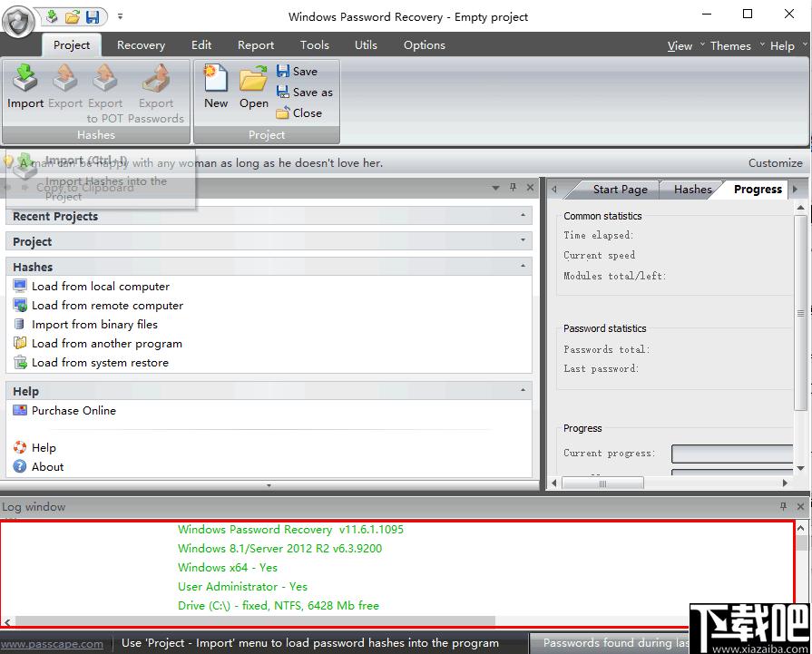The image size is (812, 654).
Task: Expand the Recent Projects section
Action: coord(523,215)
